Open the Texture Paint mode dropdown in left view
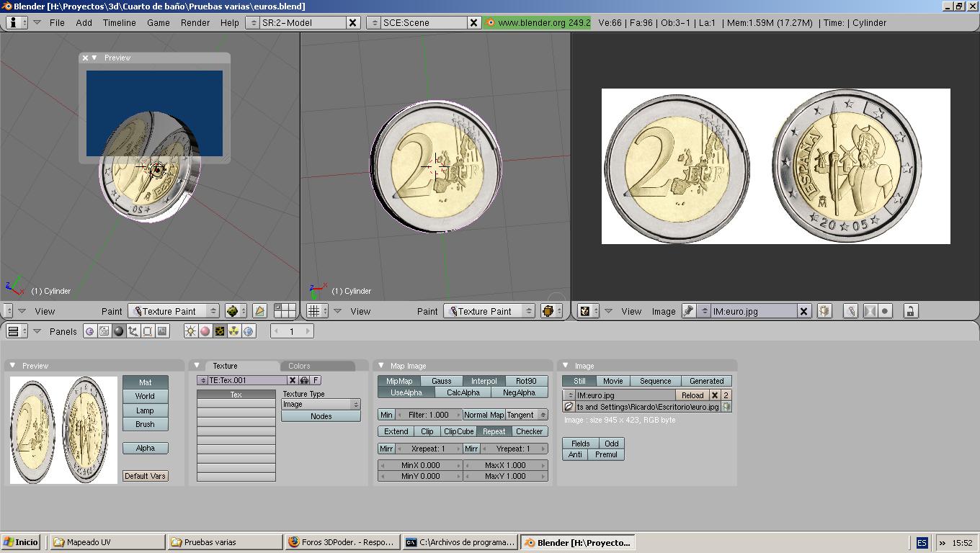This screenshot has width=980, height=553. pos(174,311)
